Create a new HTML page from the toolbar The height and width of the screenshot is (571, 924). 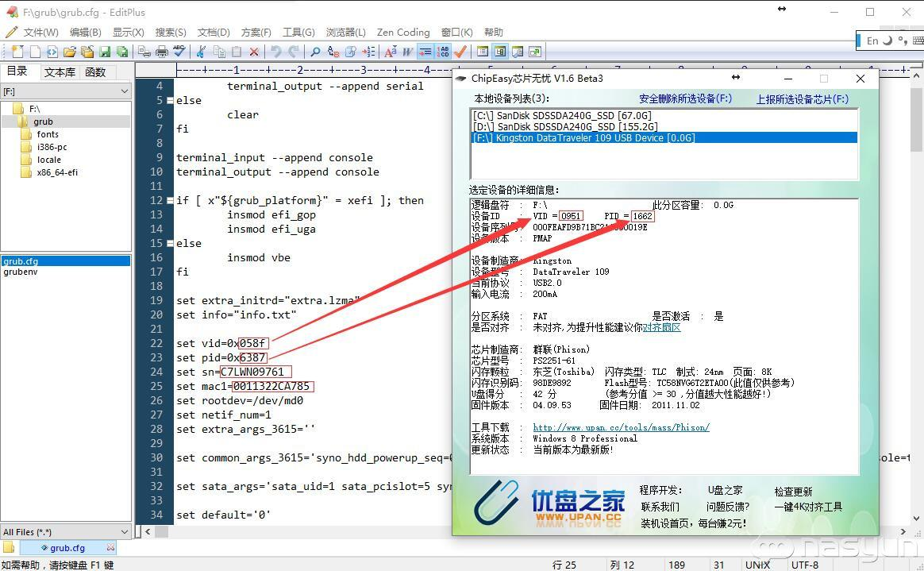point(52,52)
